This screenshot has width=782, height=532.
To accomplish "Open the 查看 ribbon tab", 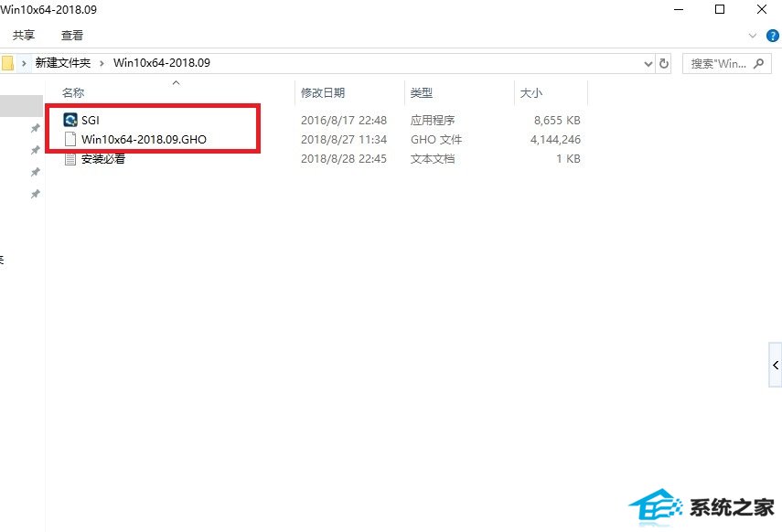I will [72, 35].
